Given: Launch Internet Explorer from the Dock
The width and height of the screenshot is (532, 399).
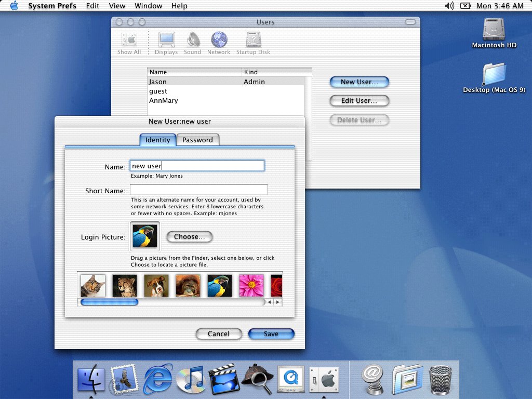Looking at the screenshot, I should 158,379.
